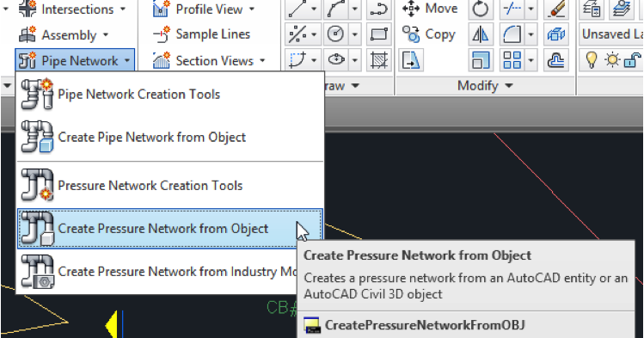644x338 pixels.
Task: Select the Line tool icon in the Draw panel
Action: (297, 9)
